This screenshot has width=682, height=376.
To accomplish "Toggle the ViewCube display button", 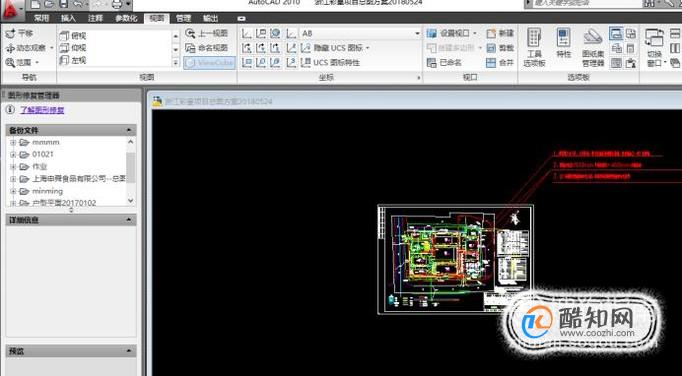I will (209, 63).
